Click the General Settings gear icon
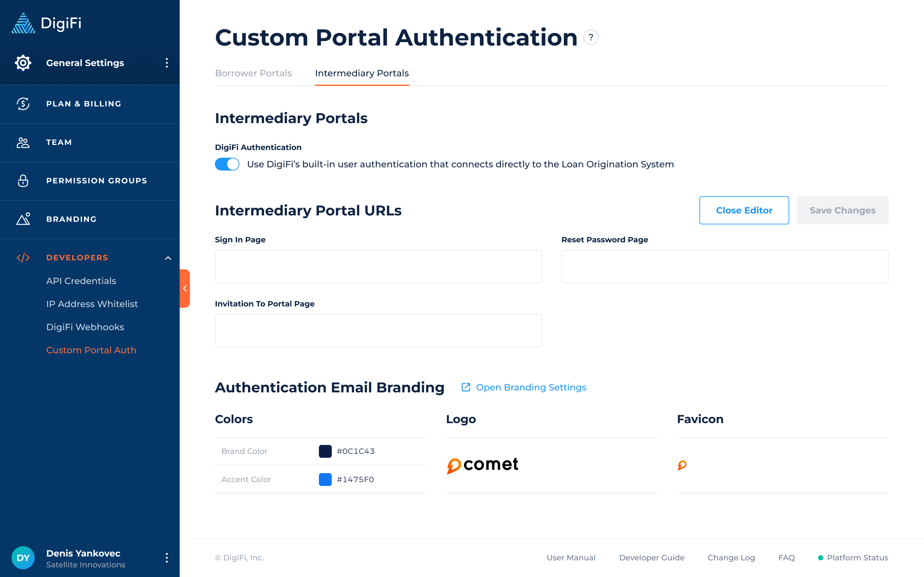Viewport: 924px width, 577px height. [23, 63]
